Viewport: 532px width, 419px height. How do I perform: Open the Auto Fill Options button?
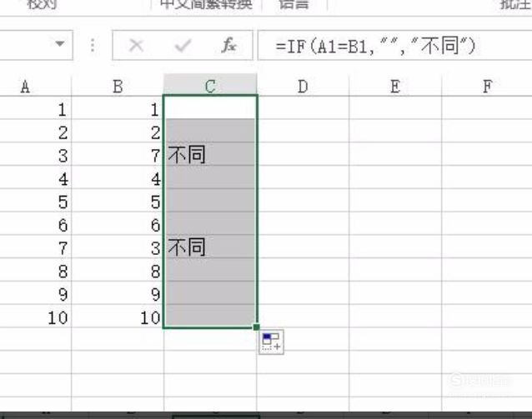pyautogui.click(x=271, y=342)
